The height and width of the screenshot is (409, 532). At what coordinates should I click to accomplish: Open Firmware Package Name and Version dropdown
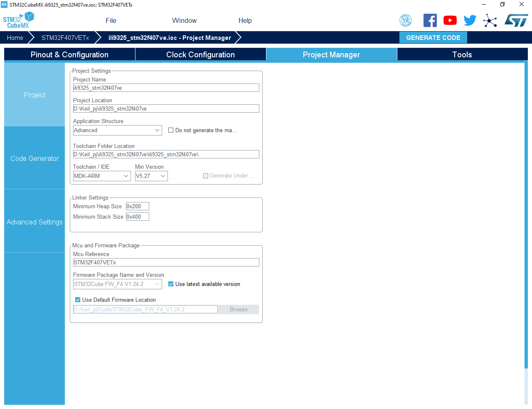118,284
